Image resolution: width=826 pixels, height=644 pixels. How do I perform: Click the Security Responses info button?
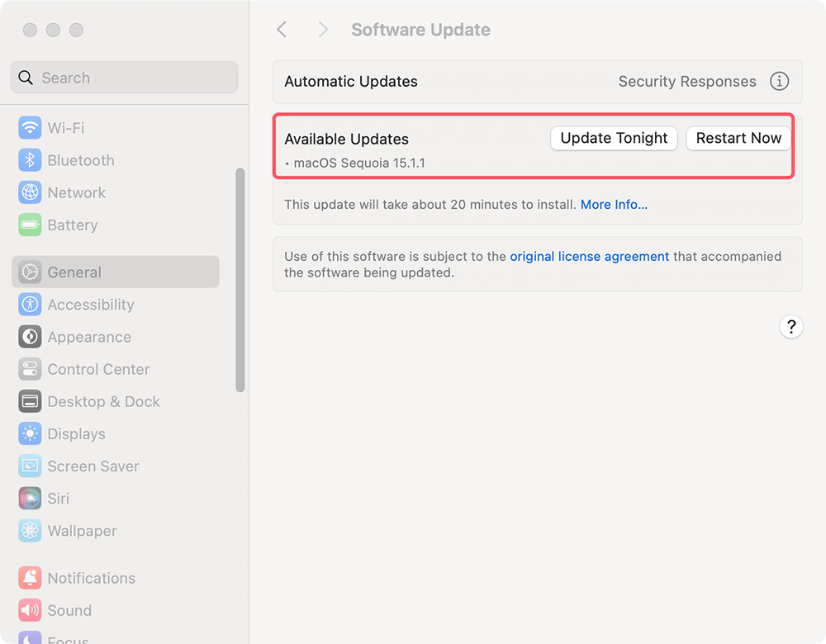(779, 81)
